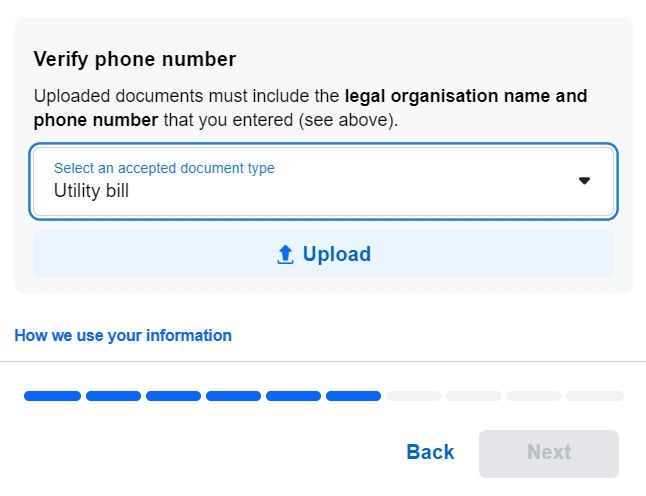Click the upload arrow icon
Image resolution: width=646 pixels, height=496 pixels.
coord(285,255)
